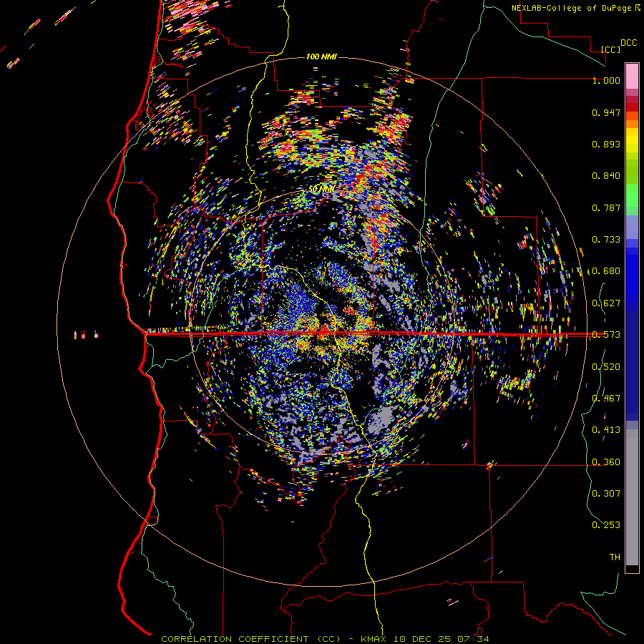Click the 10 DEC 25 date text
Viewport: 644px width, 644px height.
[x=422, y=639]
